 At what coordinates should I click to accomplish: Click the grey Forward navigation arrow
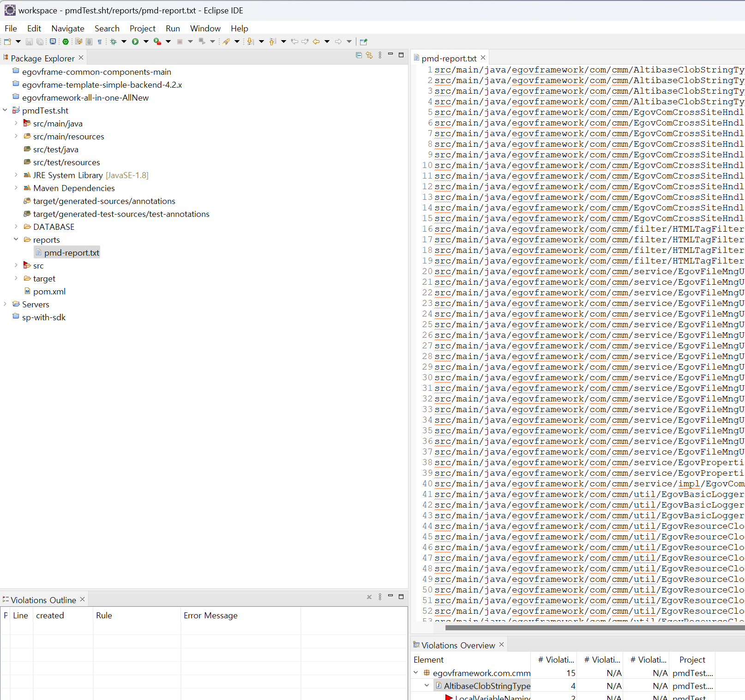[x=338, y=42]
